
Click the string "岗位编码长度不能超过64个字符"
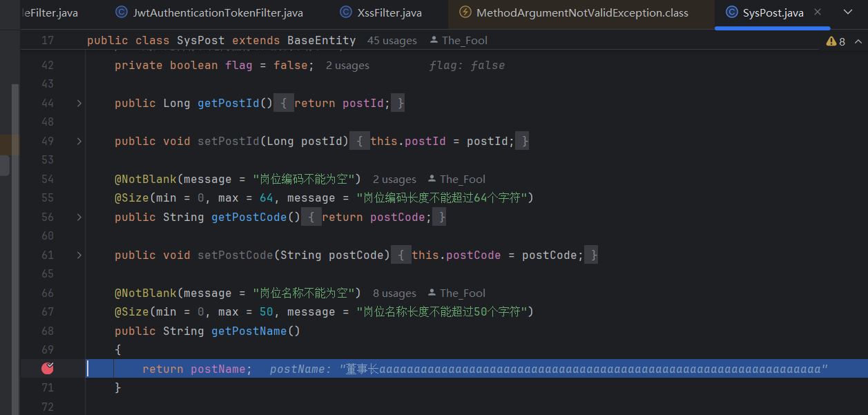coord(442,198)
